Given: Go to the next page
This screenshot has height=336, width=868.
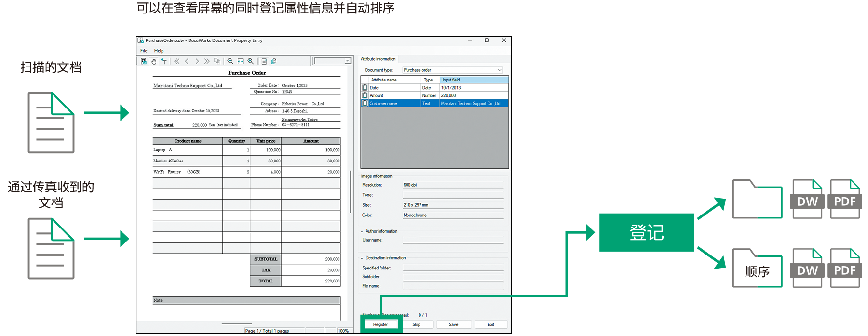Looking at the screenshot, I should (197, 61).
